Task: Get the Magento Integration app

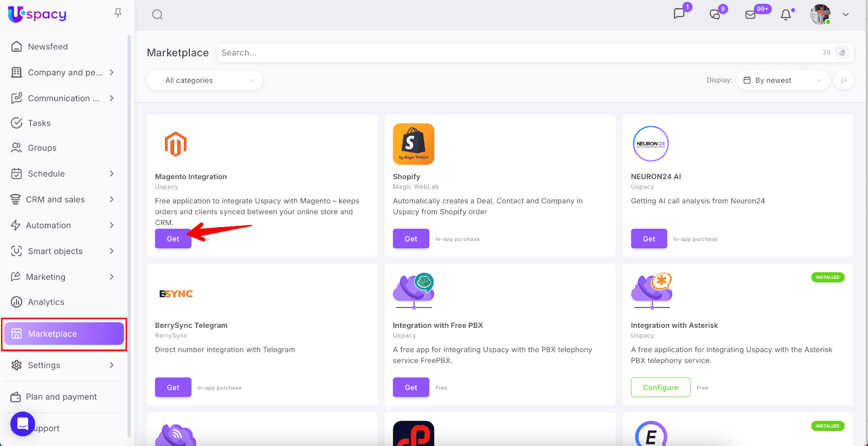Action: coord(173,238)
